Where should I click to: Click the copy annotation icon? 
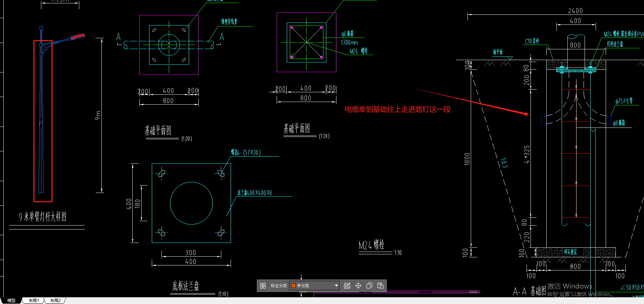click(x=369, y=286)
